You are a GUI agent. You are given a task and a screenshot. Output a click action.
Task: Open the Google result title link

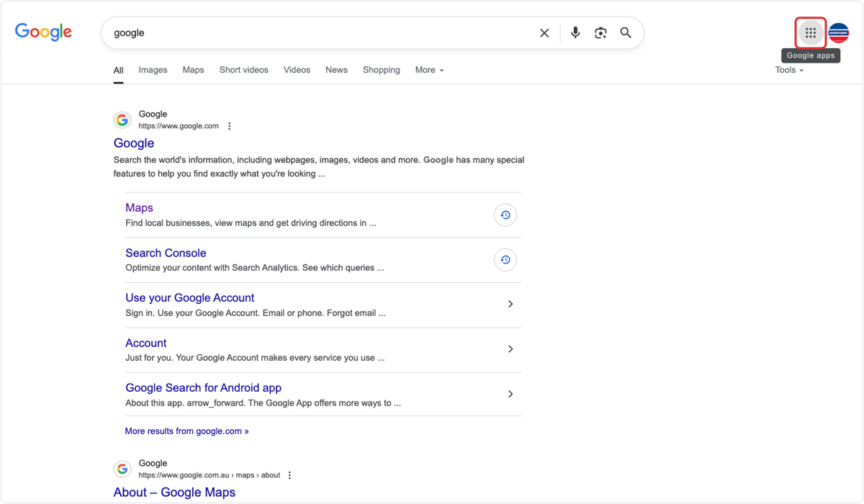tap(134, 143)
